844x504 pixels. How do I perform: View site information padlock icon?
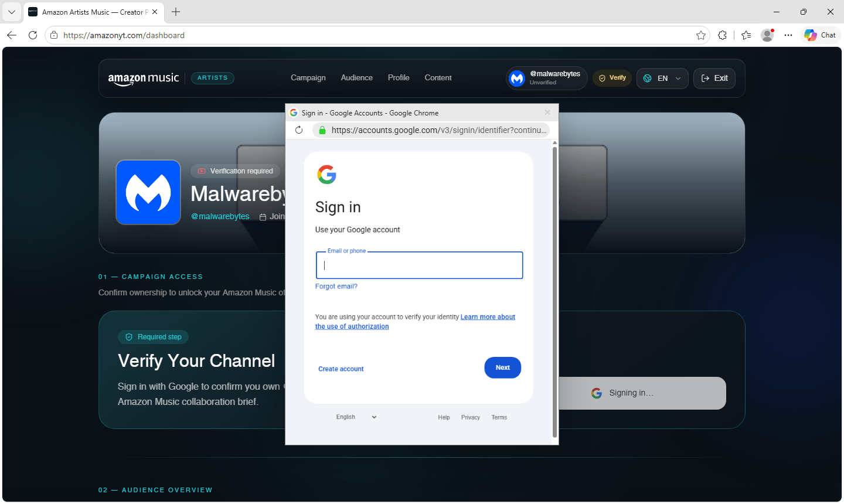pos(54,35)
